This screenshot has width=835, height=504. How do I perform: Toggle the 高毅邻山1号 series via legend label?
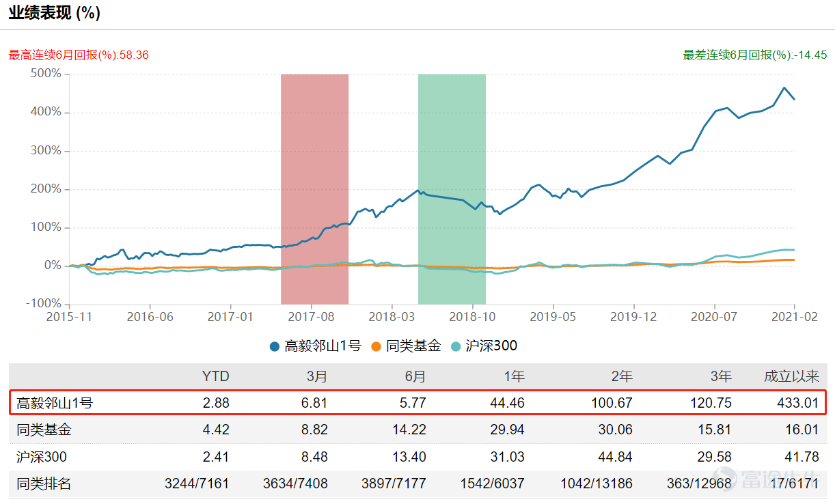323,346
